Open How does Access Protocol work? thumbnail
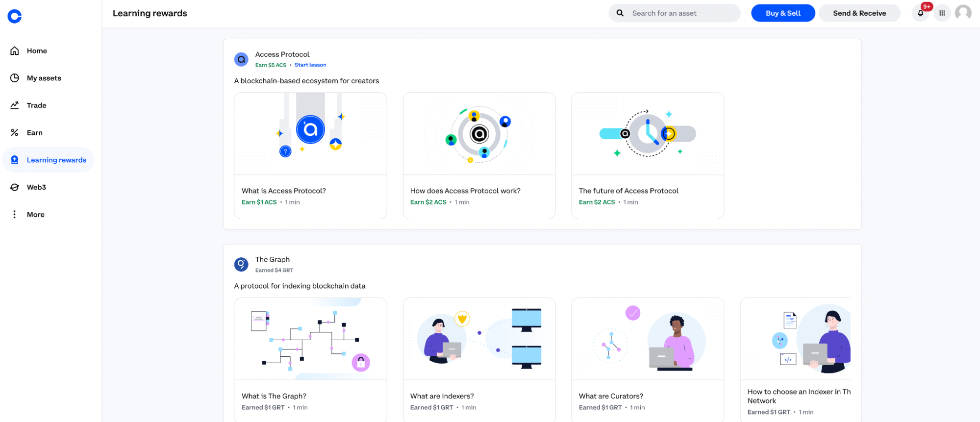 tap(479, 134)
